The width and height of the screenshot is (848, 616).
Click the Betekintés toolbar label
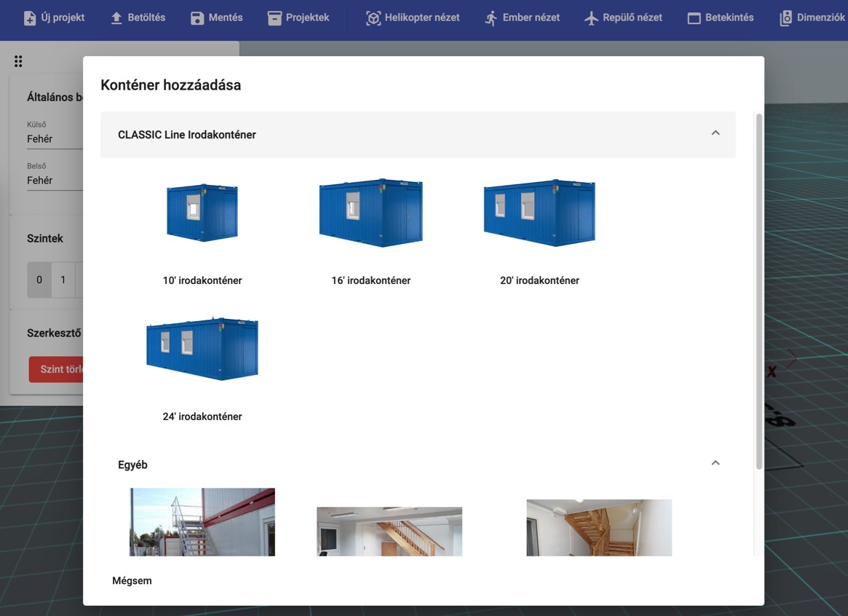pyautogui.click(x=729, y=17)
